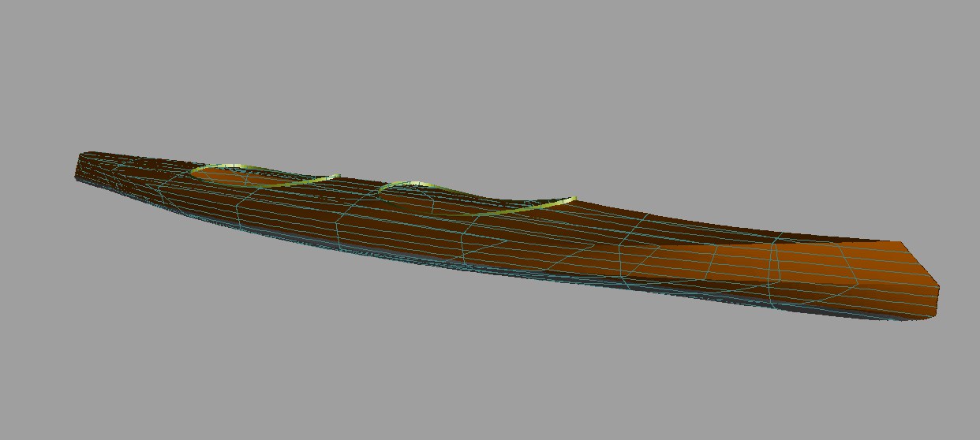The height and width of the screenshot is (440, 980).
Task: Pick the right tip of the right cockpit rim
Action: 574,199
